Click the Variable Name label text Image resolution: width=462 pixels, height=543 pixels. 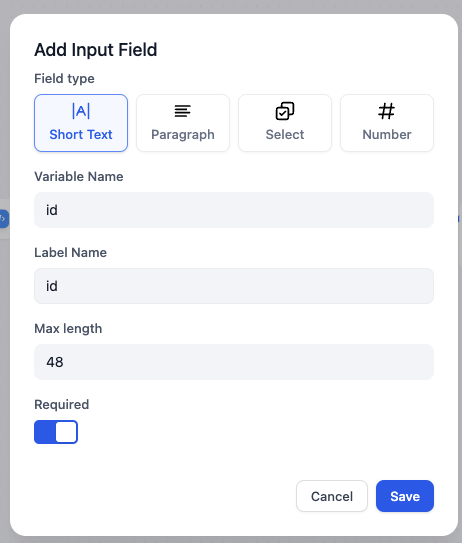click(x=79, y=177)
